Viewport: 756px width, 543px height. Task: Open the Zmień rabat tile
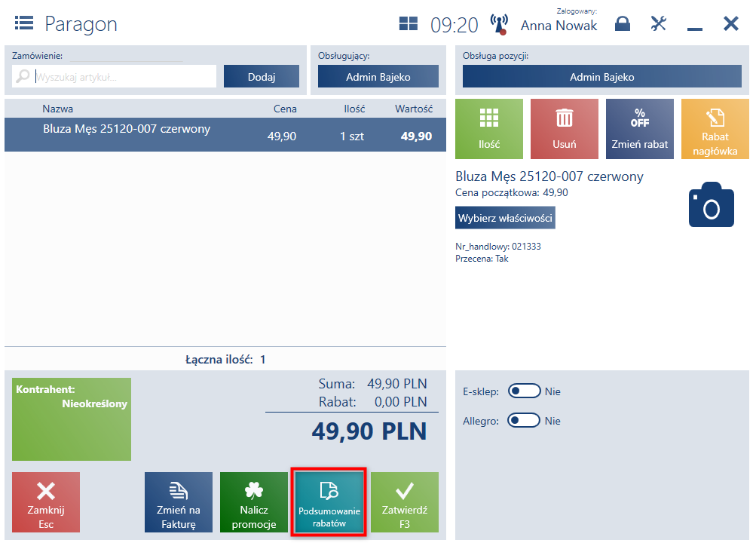pyautogui.click(x=639, y=129)
